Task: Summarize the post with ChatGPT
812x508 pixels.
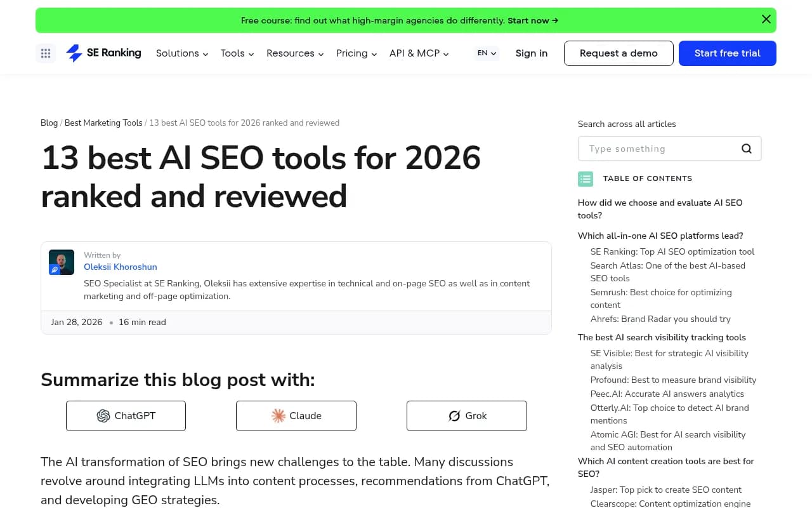Action: pos(126,416)
